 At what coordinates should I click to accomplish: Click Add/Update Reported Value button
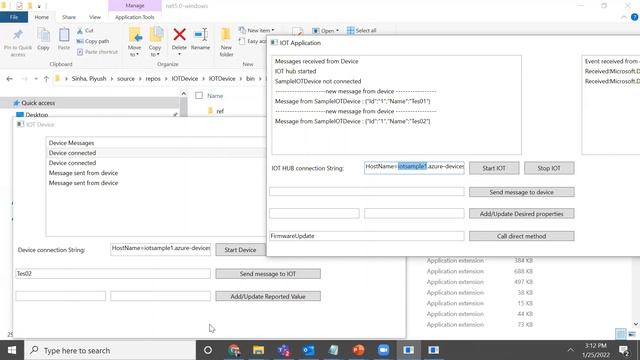[268, 296]
